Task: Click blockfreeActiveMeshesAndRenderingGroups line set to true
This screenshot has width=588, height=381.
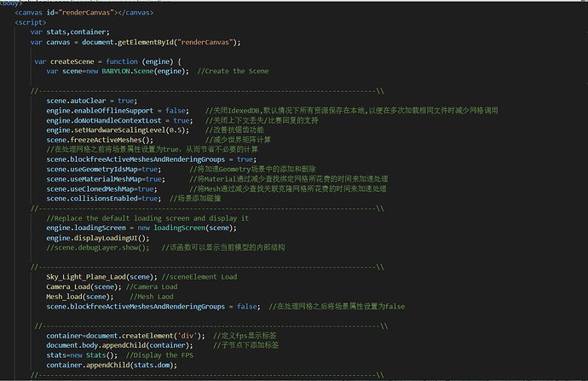Action: [152, 159]
